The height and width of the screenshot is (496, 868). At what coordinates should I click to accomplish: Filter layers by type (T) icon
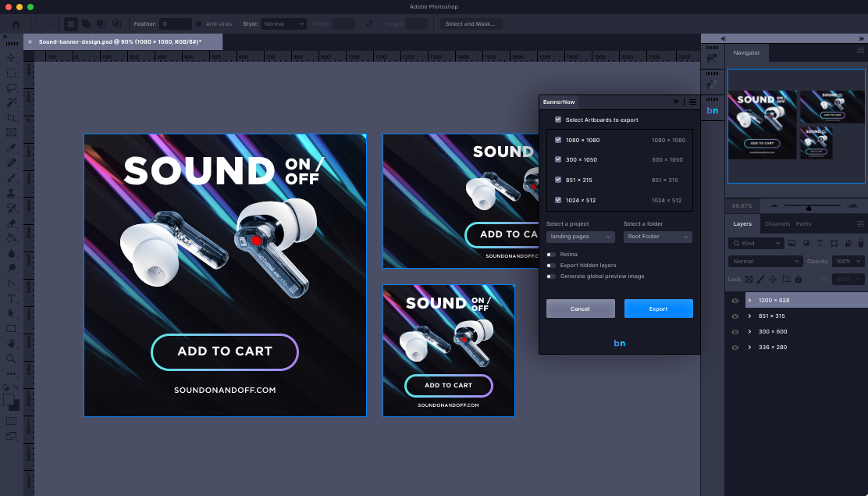pyautogui.click(x=820, y=243)
